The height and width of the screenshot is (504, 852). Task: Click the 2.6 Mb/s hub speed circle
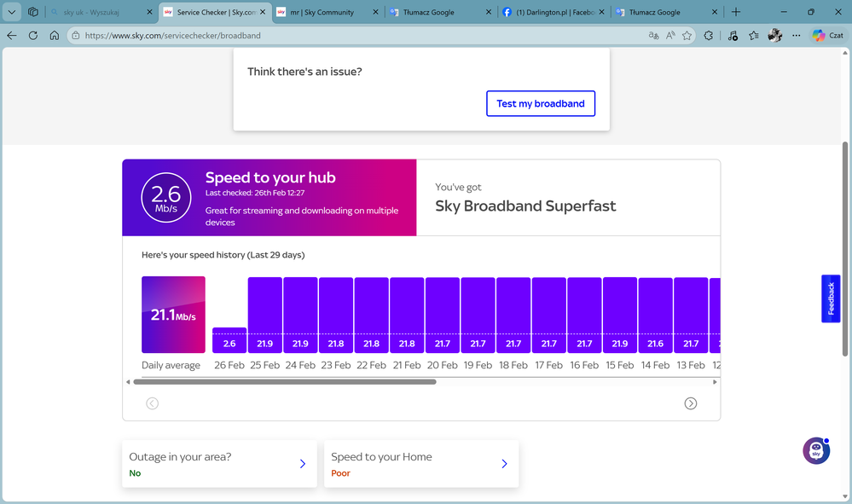166,198
